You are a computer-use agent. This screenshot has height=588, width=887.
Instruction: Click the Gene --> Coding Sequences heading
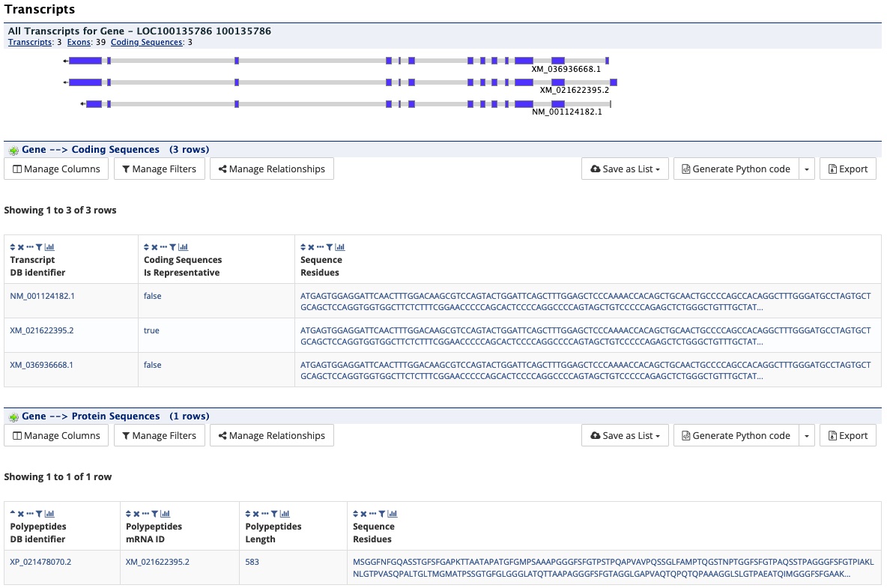[x=115, y=150]
